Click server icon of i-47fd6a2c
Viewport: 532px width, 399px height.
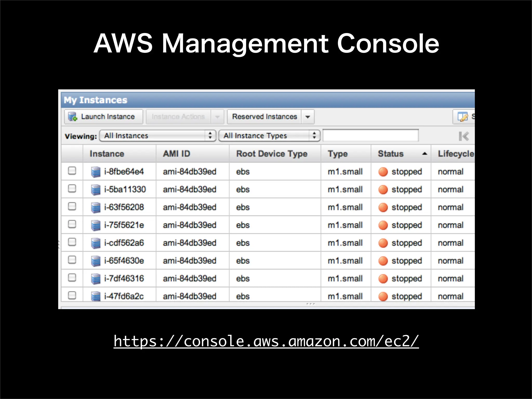[x=96, y=296]
